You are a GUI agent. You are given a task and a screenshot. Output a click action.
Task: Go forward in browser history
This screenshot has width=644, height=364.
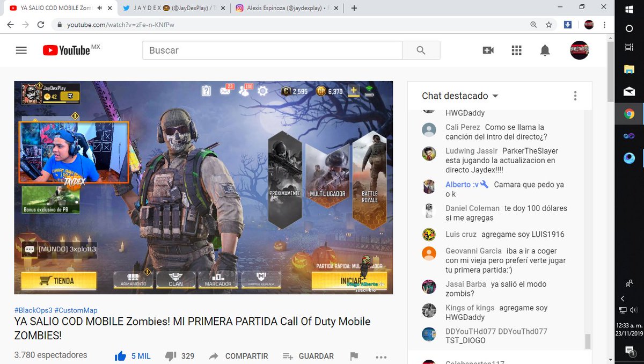(x=26, y=25)
